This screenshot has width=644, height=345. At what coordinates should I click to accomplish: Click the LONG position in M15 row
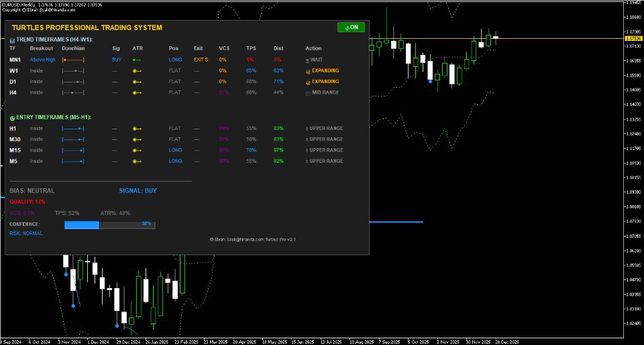(x=175, y=151)
